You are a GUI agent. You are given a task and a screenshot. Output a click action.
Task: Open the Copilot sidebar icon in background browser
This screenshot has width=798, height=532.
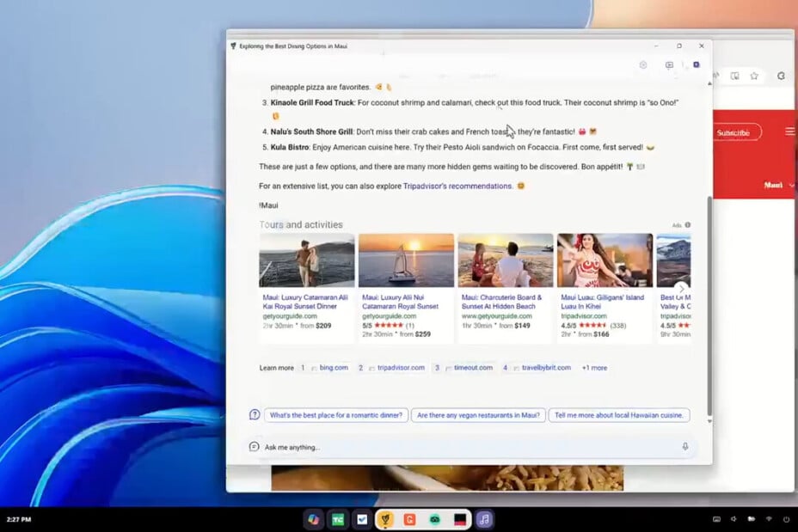(781, 76)
